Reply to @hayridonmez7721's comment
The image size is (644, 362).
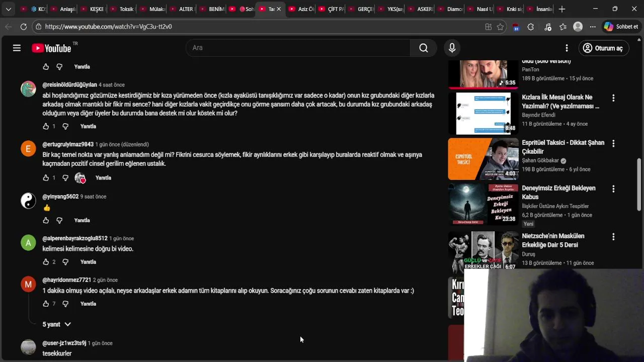coord(88,304)
